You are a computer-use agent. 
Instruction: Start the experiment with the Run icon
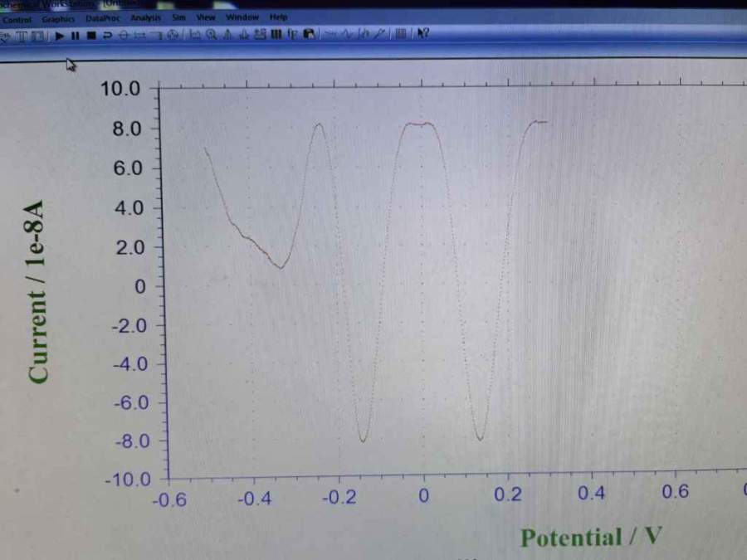pos(59,36)
